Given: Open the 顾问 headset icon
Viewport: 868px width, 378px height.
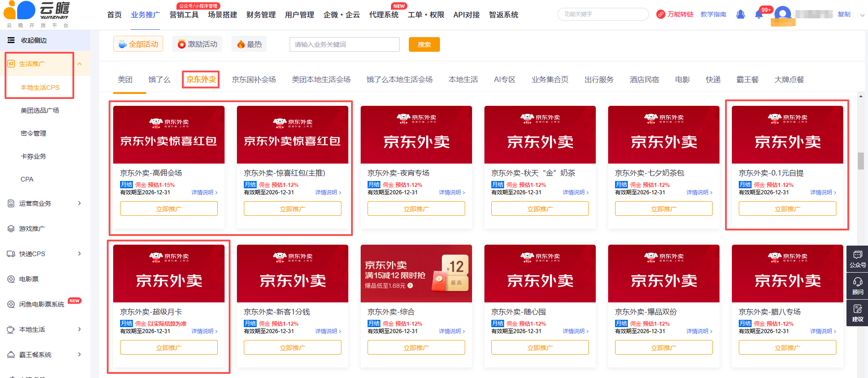Looking at the screenshot, I should pos(857,285).
